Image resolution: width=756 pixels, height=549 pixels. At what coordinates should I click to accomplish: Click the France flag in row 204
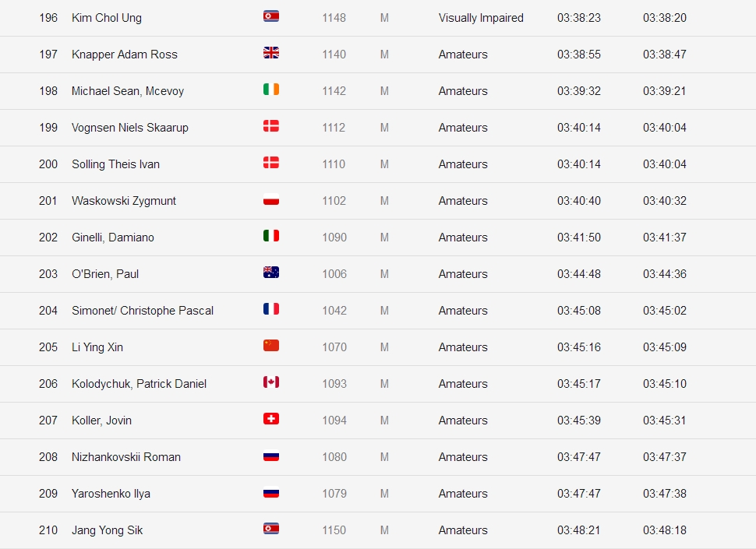coord(271,309)
